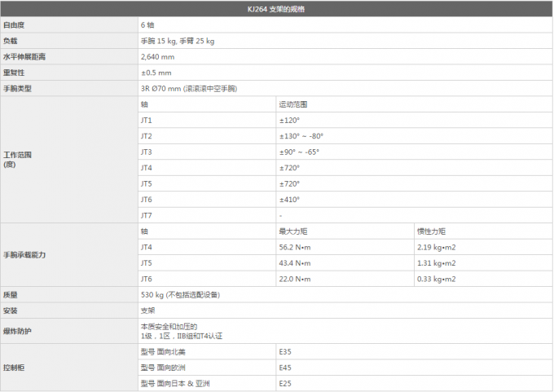Click the 530 kg mass value cell
This screenshot has height=392, width=554.
(180, 294)
